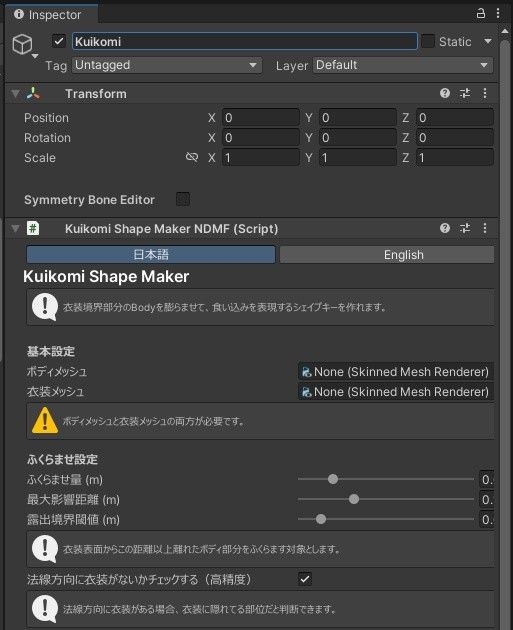Click the 最大影響距離 (m) value field
Viewport: 513px width, 630px height.
486,499
